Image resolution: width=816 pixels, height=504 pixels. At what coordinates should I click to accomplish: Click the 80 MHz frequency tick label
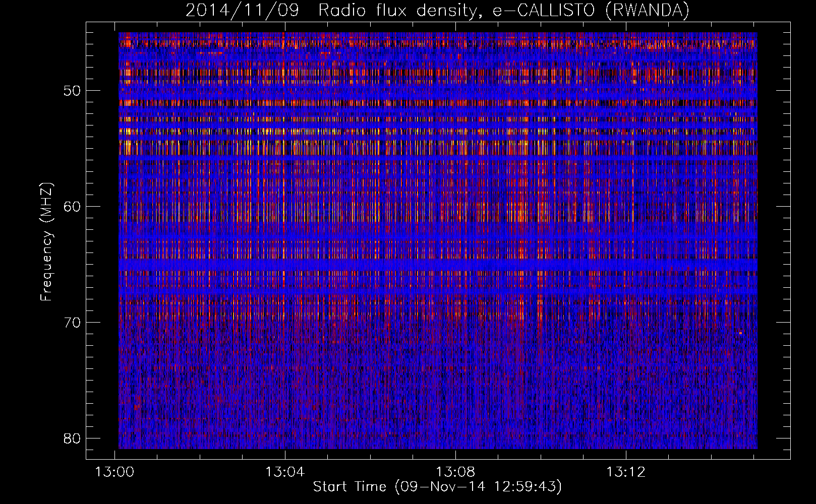72,438
